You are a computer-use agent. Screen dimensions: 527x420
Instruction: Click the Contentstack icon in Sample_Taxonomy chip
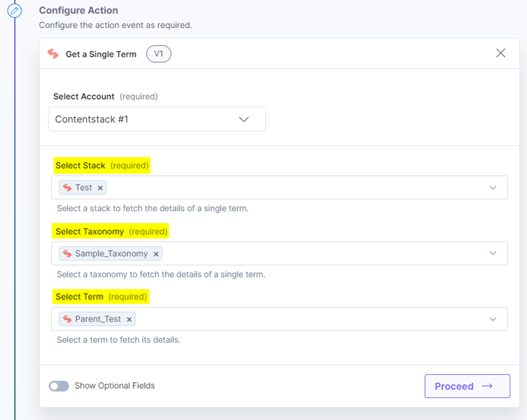tap(67, 253)
